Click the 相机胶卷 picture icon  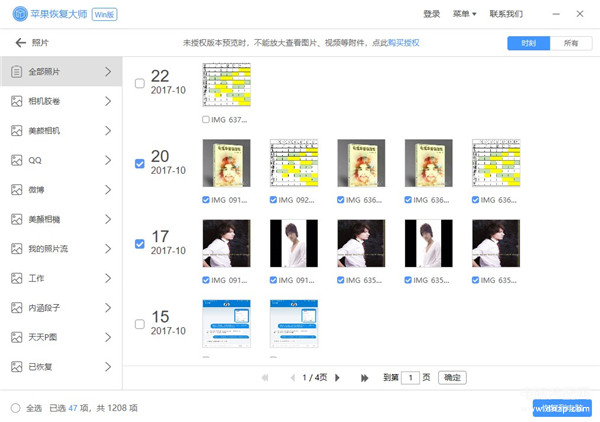tap(16, 101)
